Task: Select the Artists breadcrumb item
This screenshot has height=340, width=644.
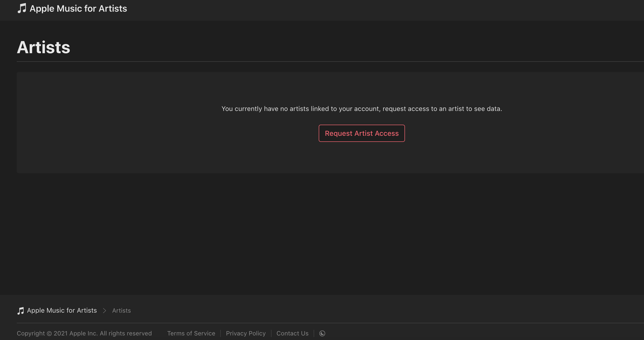Action: (x=121, y=311)
